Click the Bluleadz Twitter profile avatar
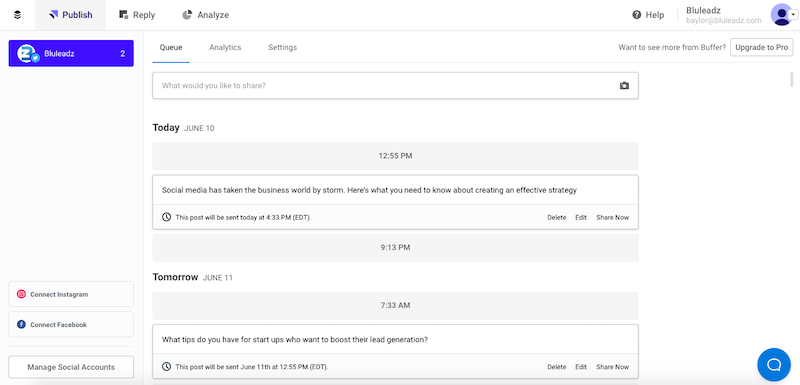Viewport: 800px width, 385px height. coord(28,54)
